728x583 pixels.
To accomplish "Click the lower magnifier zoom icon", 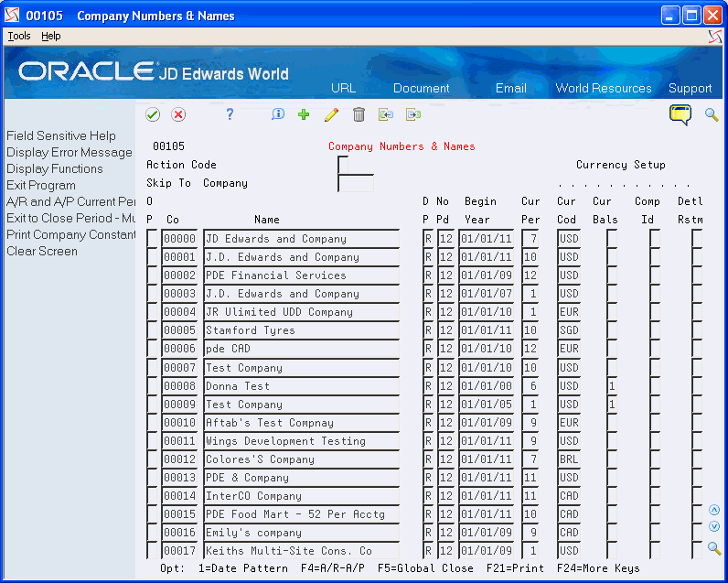I will tap(714, 548).
